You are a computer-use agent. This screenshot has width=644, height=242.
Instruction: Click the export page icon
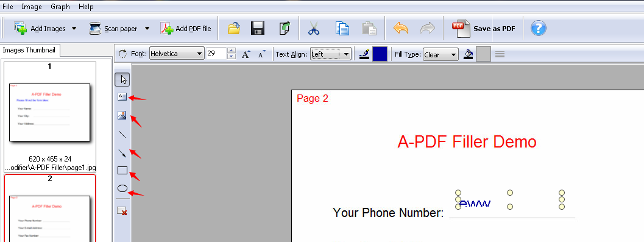point(284,29)
